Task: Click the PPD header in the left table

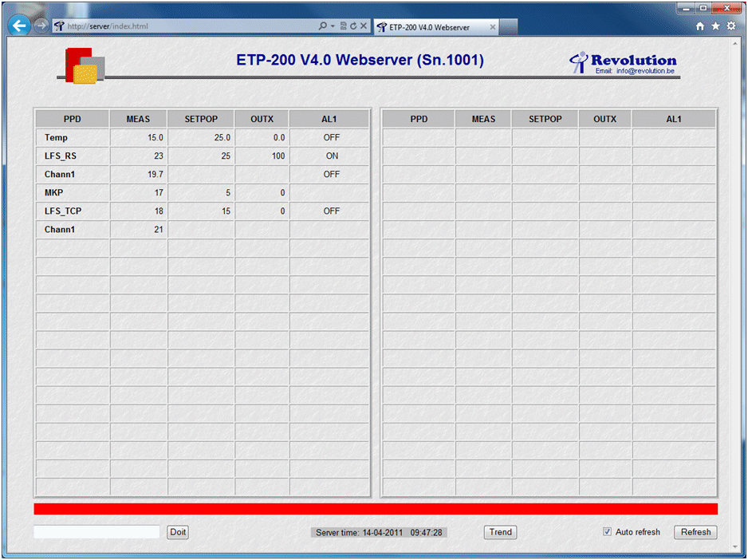Action: [x=73, y=119]
